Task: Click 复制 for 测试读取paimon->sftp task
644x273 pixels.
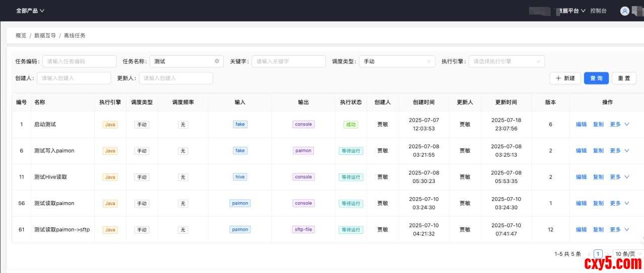Action: pyautogui.click(x=598, y=230)
